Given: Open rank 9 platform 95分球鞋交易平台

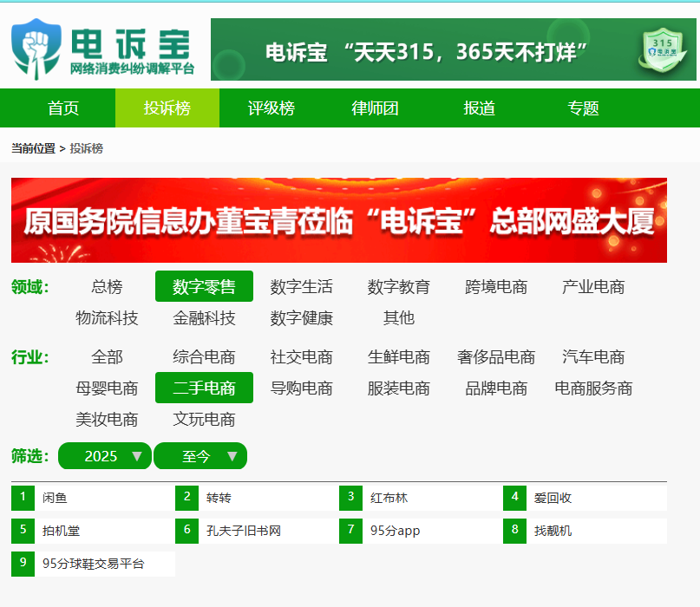Looking at the screenshot, I should coord(93,565).
